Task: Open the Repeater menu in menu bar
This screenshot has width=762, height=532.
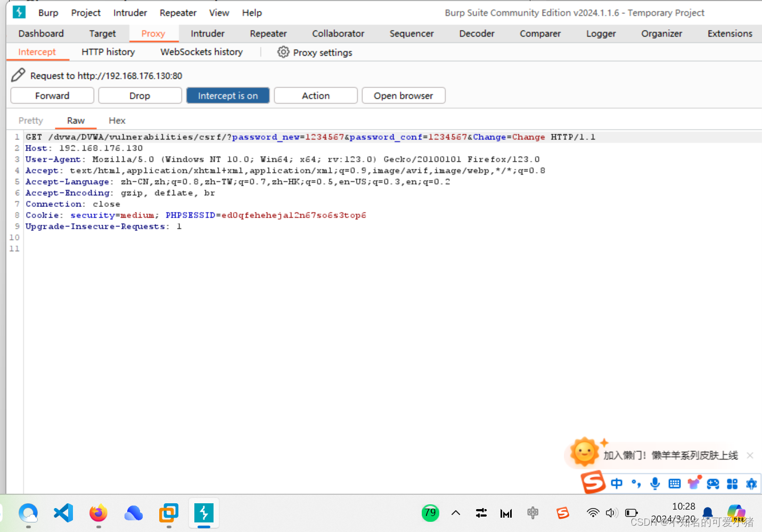Action: click(178, 13)
